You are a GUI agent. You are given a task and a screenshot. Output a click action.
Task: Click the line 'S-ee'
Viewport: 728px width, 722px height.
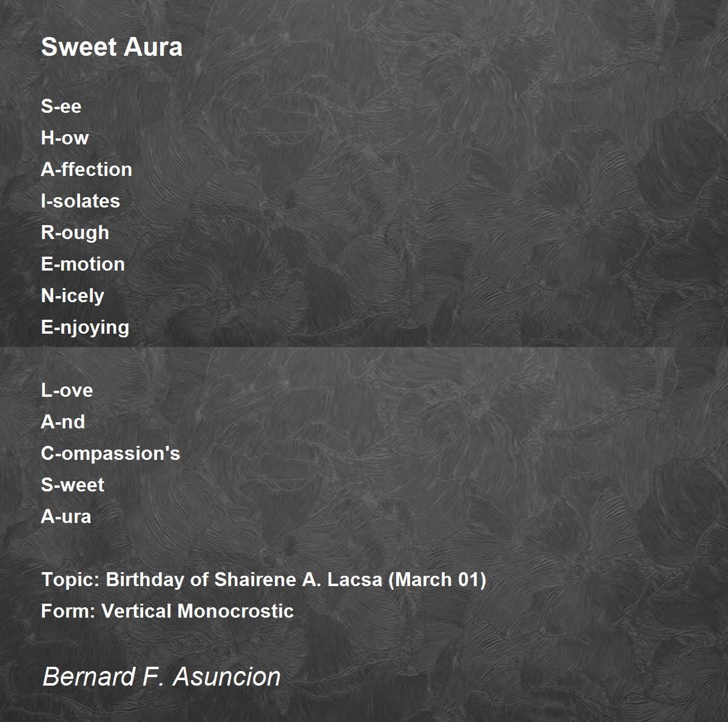(x=61, y=106)
